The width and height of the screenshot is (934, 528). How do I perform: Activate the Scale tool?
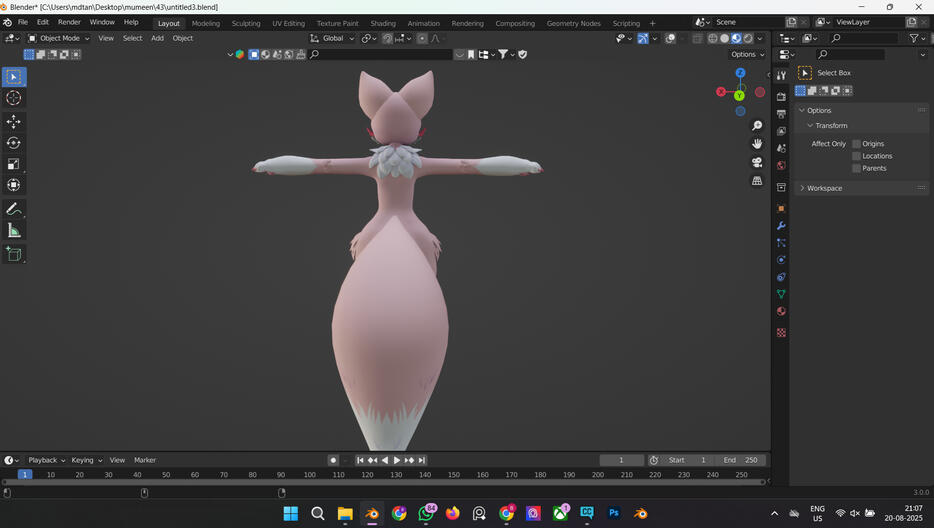pos(14,164)
